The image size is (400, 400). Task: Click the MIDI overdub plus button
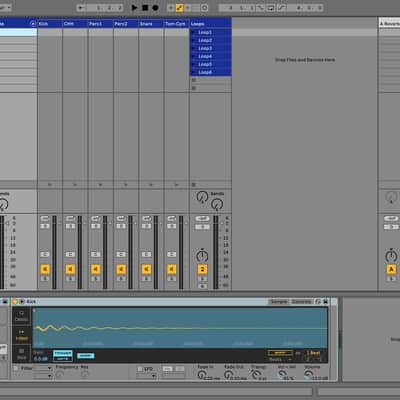tap(171, 7)
